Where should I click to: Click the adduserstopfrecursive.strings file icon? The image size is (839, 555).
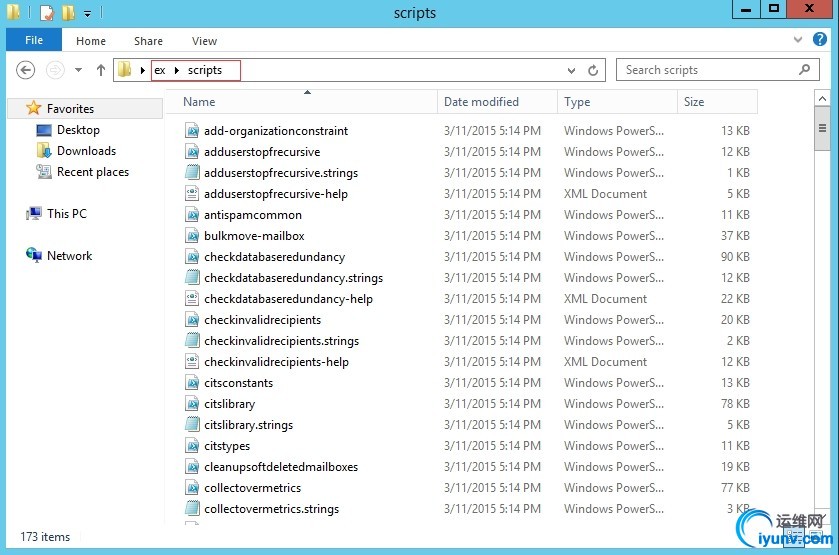point(192,172)
